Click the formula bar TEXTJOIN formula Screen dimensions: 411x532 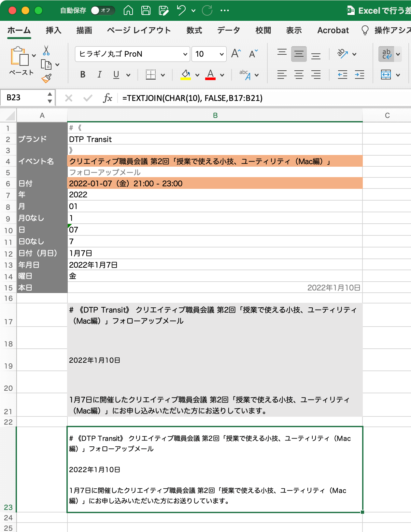coord(192,98)
